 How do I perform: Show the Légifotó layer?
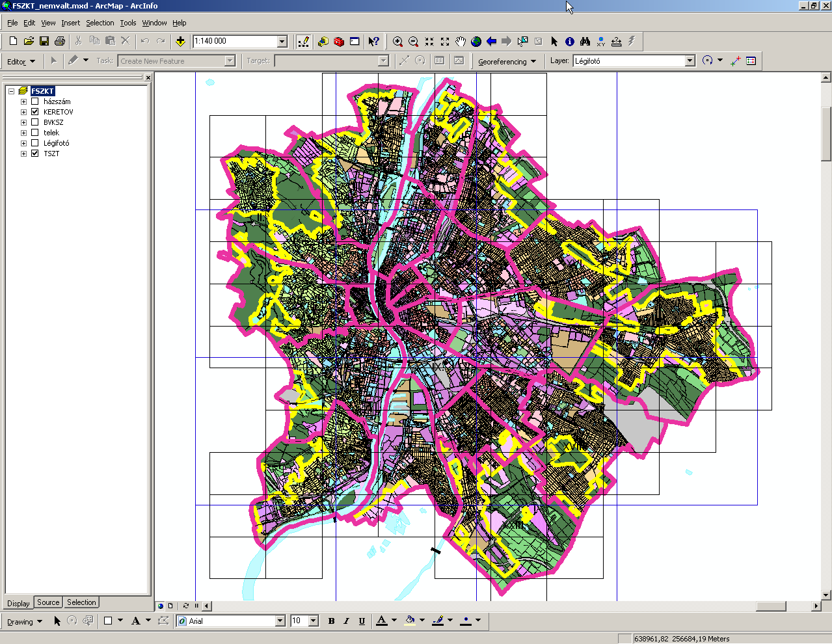coord(35,143)
